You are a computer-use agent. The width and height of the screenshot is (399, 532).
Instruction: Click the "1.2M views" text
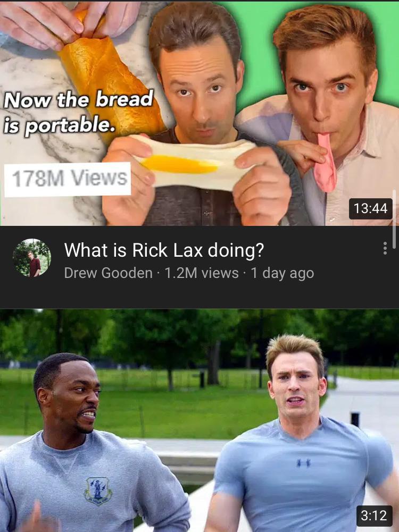[202, 273]
